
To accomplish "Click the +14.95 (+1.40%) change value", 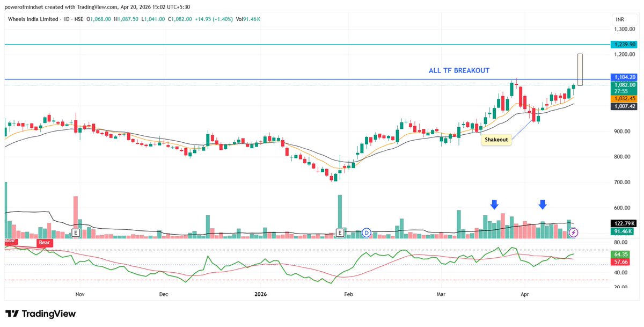I will 215,19.
